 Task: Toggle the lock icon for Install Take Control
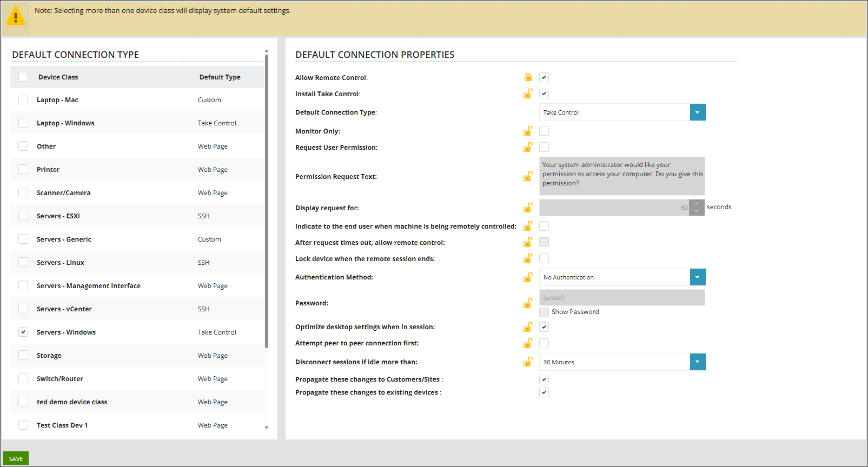tap(528, 94)
